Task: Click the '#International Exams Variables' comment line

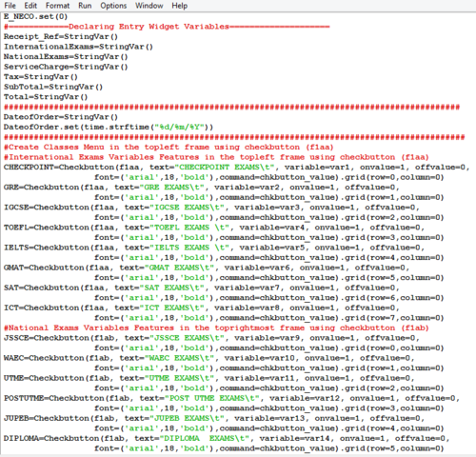Action: (x=216, y=157)
